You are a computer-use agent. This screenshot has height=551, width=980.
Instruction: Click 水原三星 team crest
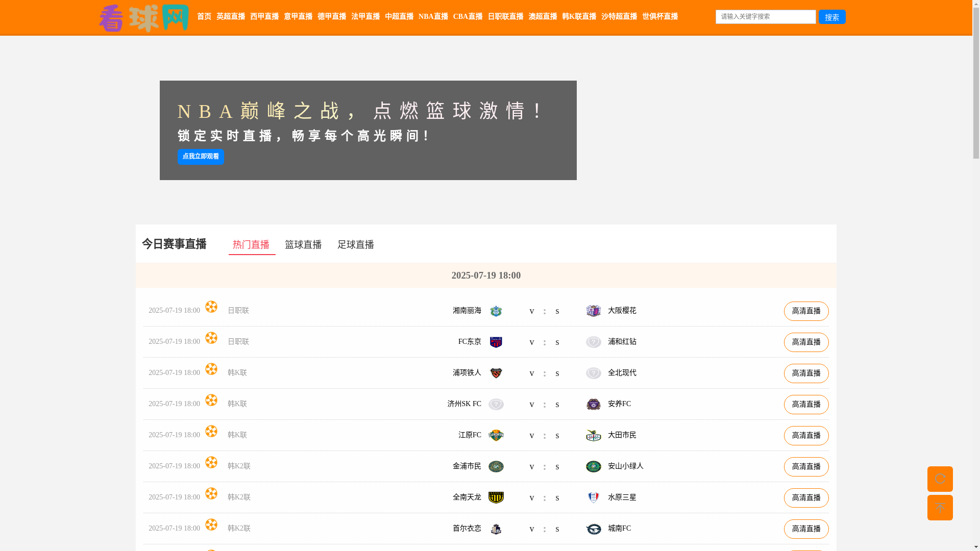pos(593,497)
